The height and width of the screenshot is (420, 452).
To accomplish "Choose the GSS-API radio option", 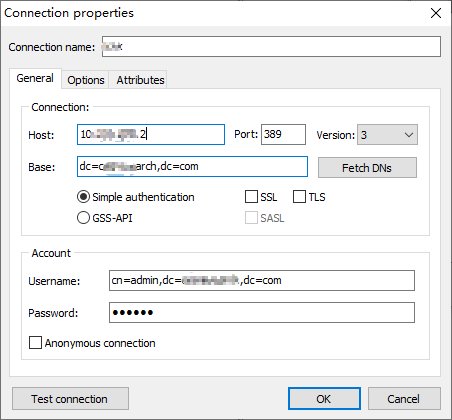I will pos(83,218).
